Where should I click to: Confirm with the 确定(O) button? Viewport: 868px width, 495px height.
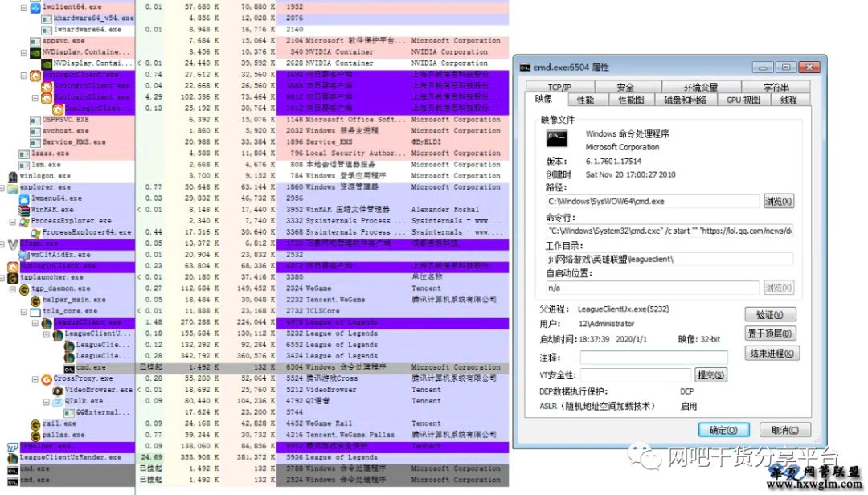point(723,430)
